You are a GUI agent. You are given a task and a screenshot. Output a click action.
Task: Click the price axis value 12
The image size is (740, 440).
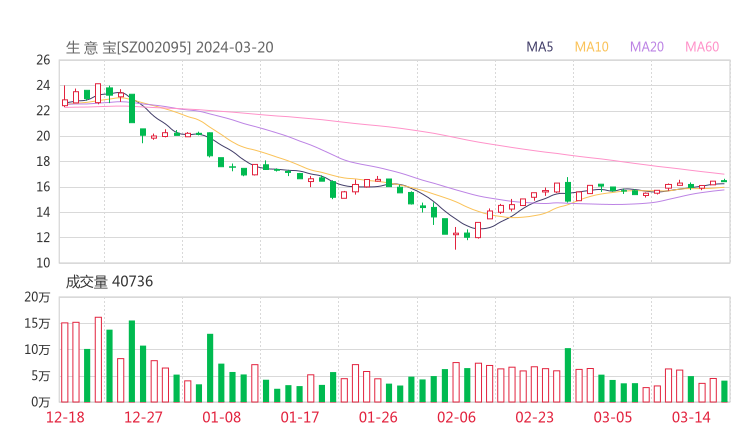tap(43, 237)
